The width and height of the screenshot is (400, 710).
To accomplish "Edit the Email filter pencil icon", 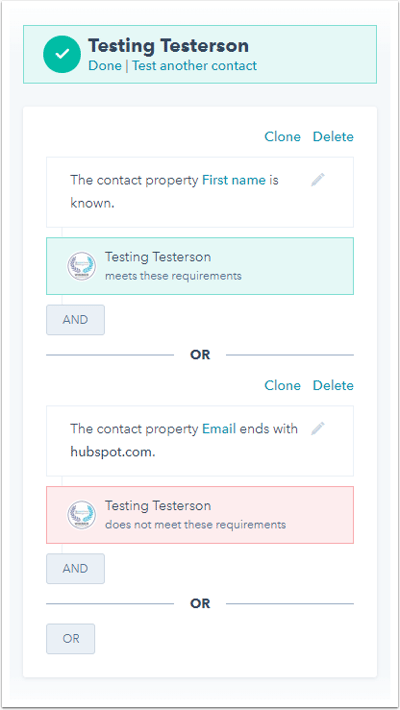I will tap(318, 428).
